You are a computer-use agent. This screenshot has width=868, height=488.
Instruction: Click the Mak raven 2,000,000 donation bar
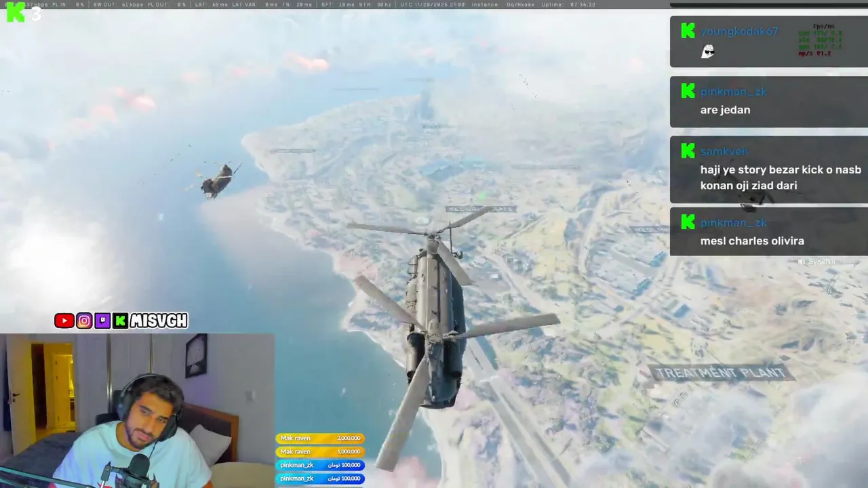tap(320, 439)
